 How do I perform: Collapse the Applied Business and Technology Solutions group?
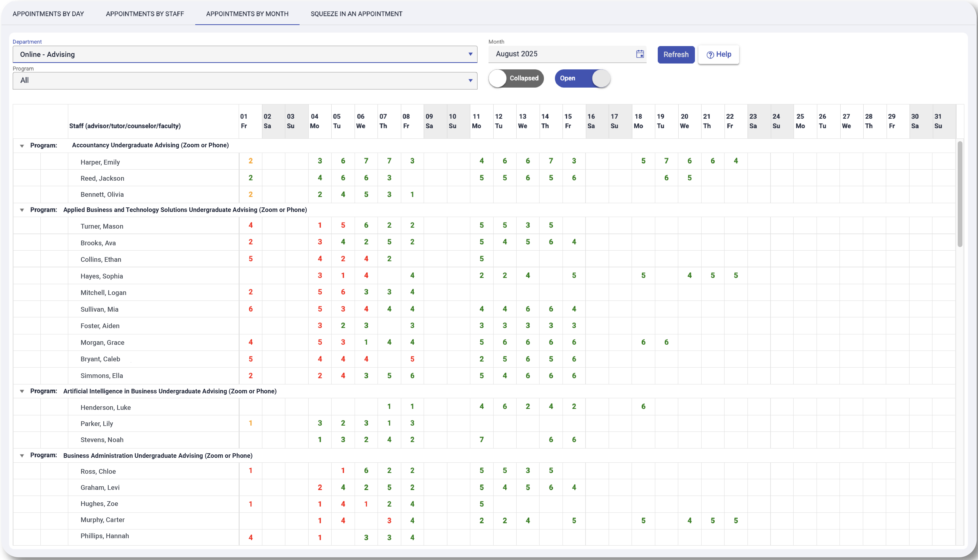22,210
